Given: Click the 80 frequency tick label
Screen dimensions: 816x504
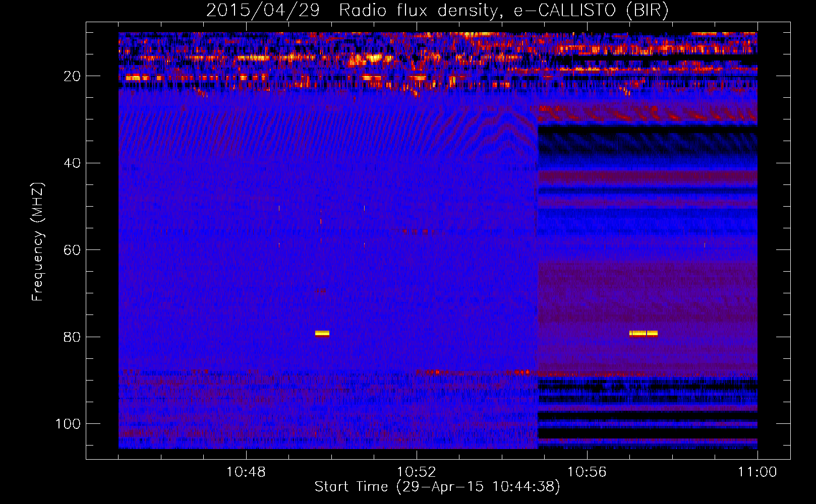Looking at the screenshot, I should pyautogui.click(x=73, y=337).
